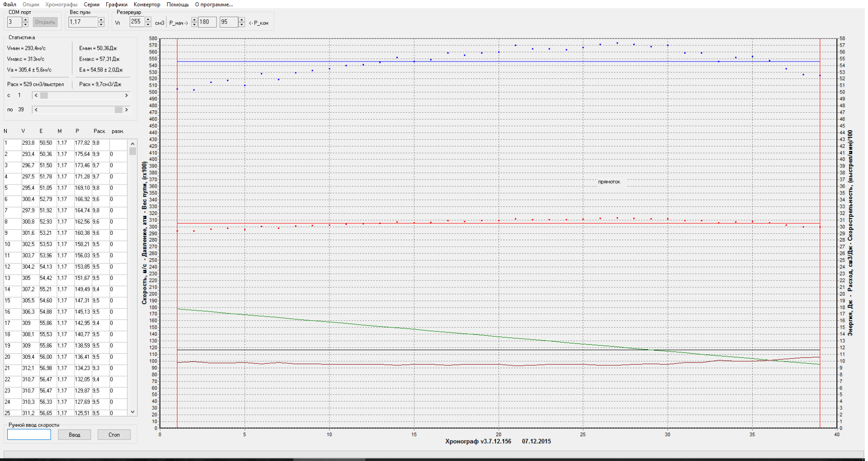Click the 'Eмин = 50,36Дж' statistic
This screenshot has height=461, width=868.
pyautogui.click(x=98, y=48)
